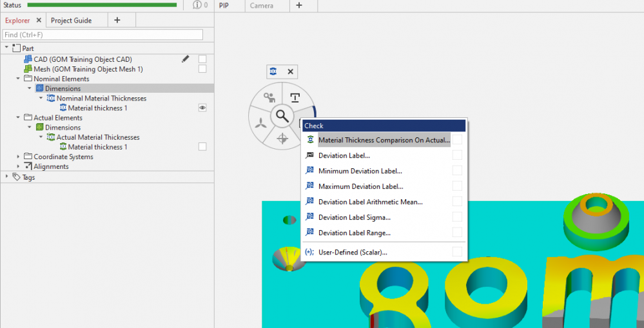The image size is (644, 328).
Task: Click the text tool segment in radial menu
Action: click(295, 98)
